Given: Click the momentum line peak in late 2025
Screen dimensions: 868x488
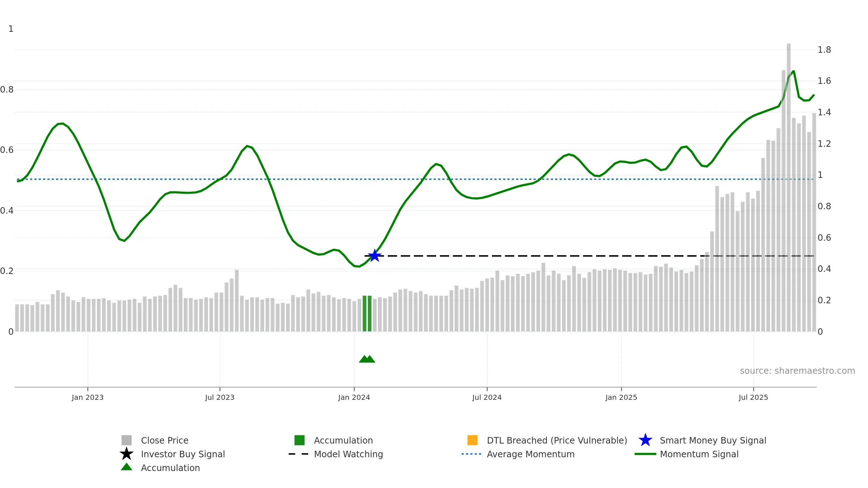Looking at the screenshot, I should pyautogui.click(x=793, y=71).
